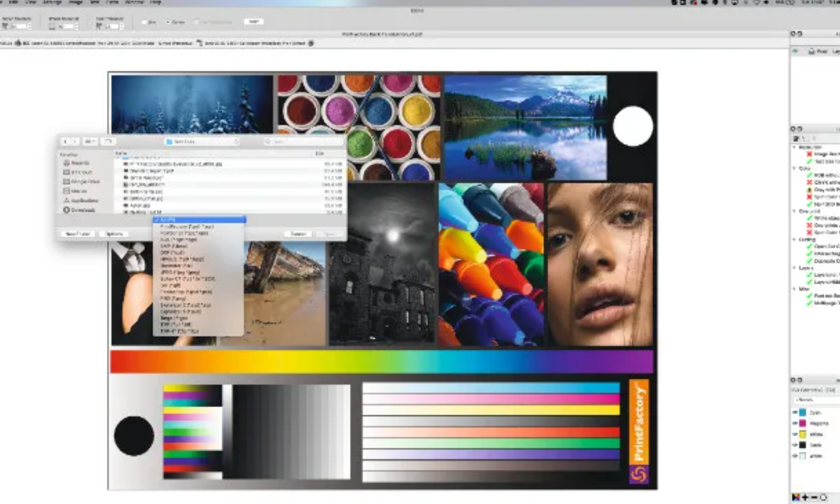Collapse the Misc group in preflight panel
Image resolution: width=840 pixels, height=504 pixels.
point(794,289)
